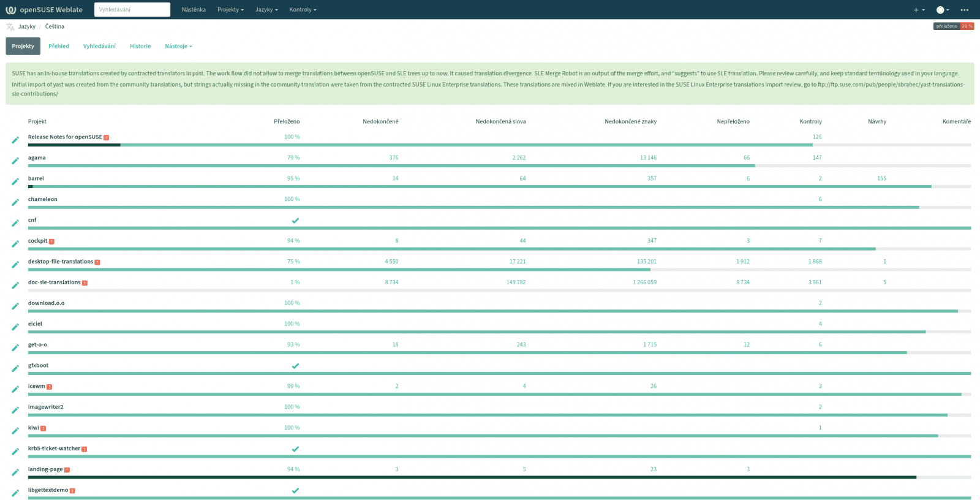Click the translate pencil icon for icewm
Screen dimensions: 980x500
[x=15, y=390]
